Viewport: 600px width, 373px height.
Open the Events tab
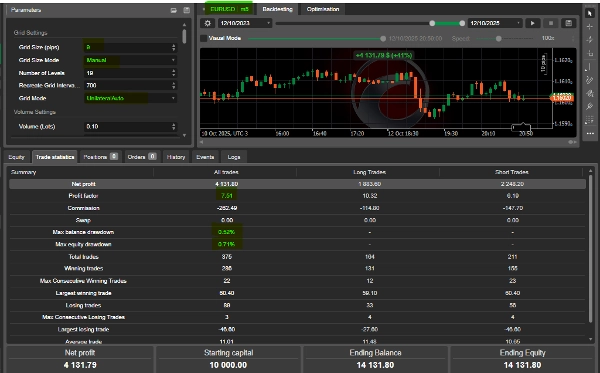point(205,157)
